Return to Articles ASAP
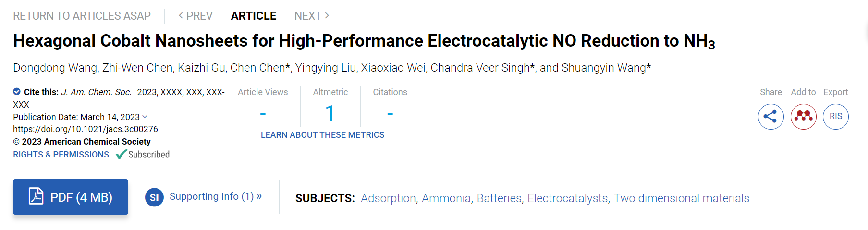Image resolution: width=868 pixels, height=230 pixels. coord(82,16)
